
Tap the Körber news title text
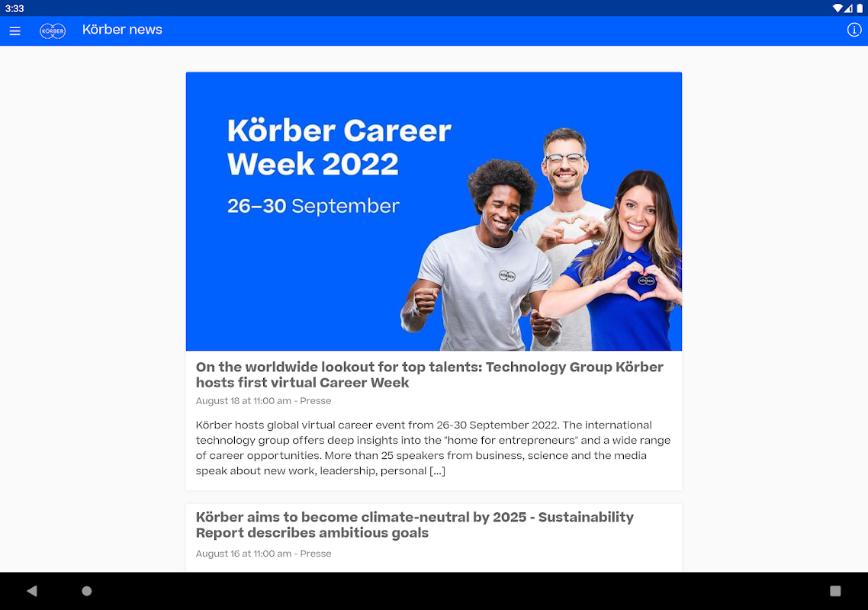point(122,30)
